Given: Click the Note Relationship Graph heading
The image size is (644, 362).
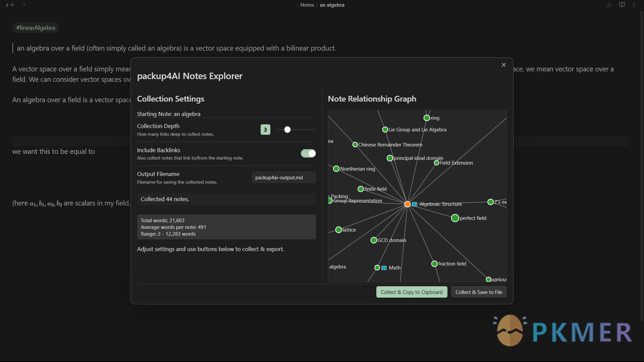Looking at the screenshot, I should (x=372, y=99).
